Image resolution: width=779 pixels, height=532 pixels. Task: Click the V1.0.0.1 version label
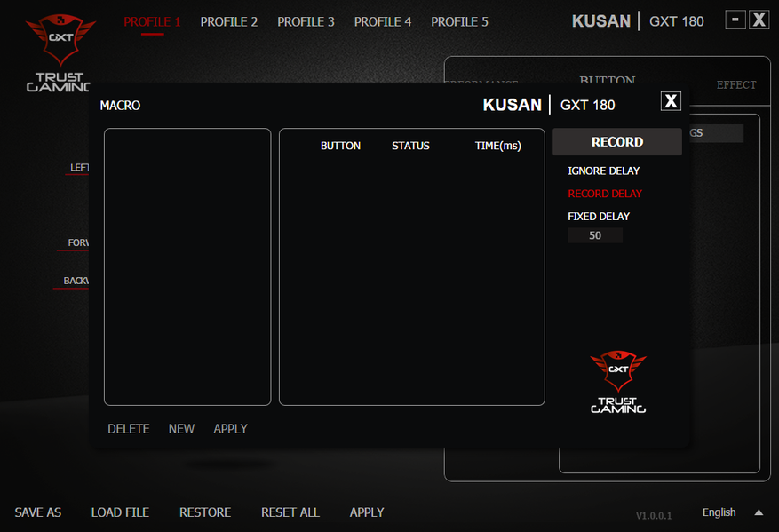click(x=654, y=516)
